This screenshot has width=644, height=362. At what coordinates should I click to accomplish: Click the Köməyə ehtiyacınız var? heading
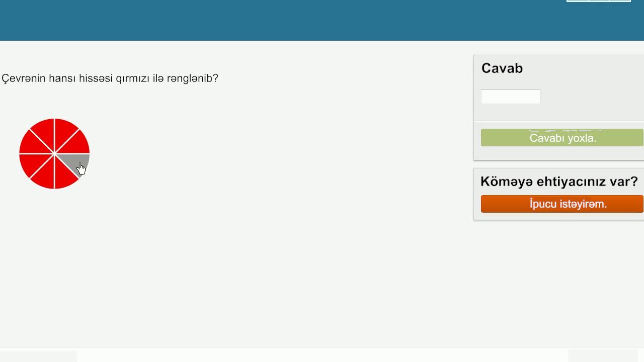559,182
